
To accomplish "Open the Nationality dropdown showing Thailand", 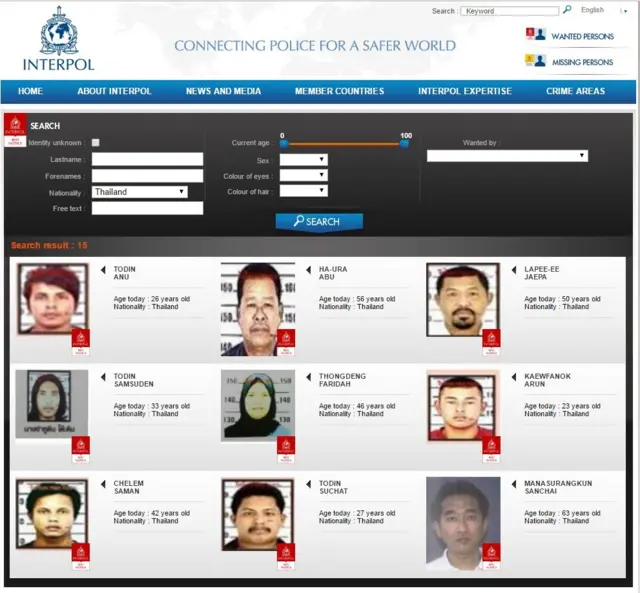I will pos(140,191).
